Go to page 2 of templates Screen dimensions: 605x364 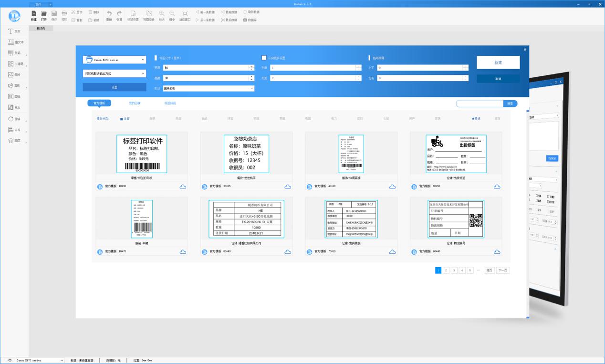(x=446, y=270)
